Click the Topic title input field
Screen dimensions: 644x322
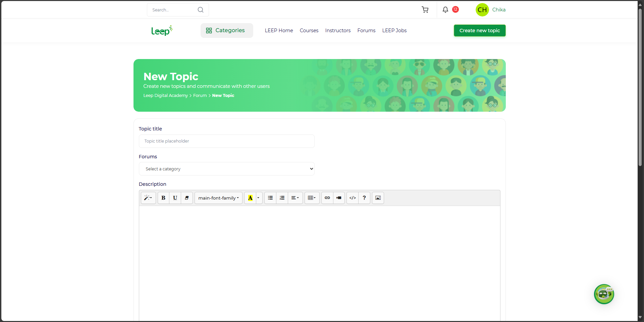tap(227, 141)
